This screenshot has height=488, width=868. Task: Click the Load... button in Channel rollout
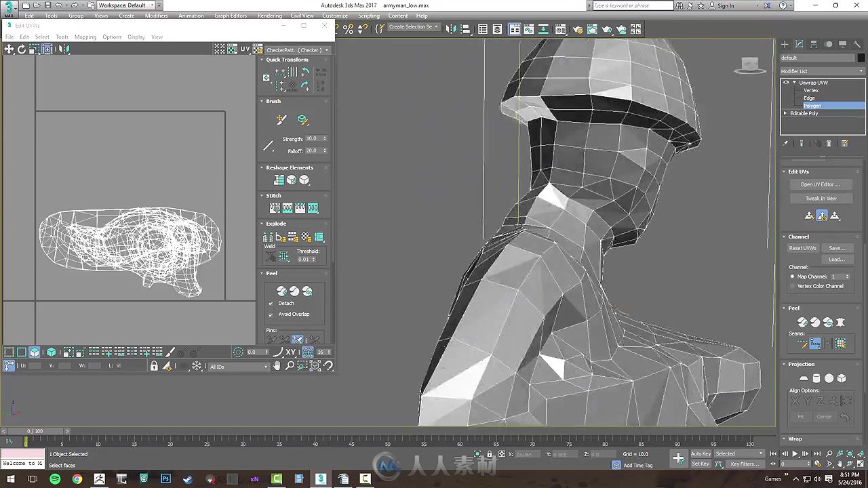837,260
